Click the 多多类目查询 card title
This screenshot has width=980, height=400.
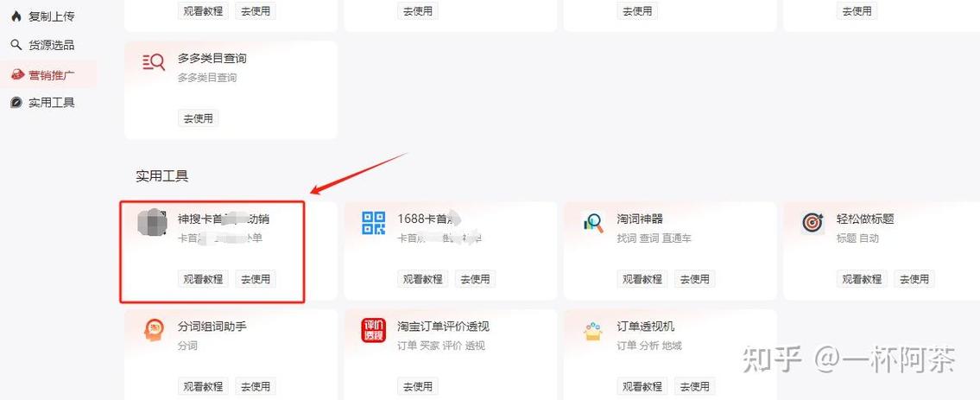click(212, 58)
